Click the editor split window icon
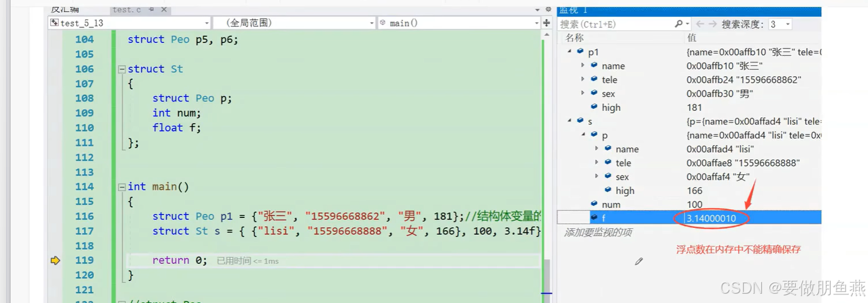Viewport: 868px width, 303px height. point(547,23)
